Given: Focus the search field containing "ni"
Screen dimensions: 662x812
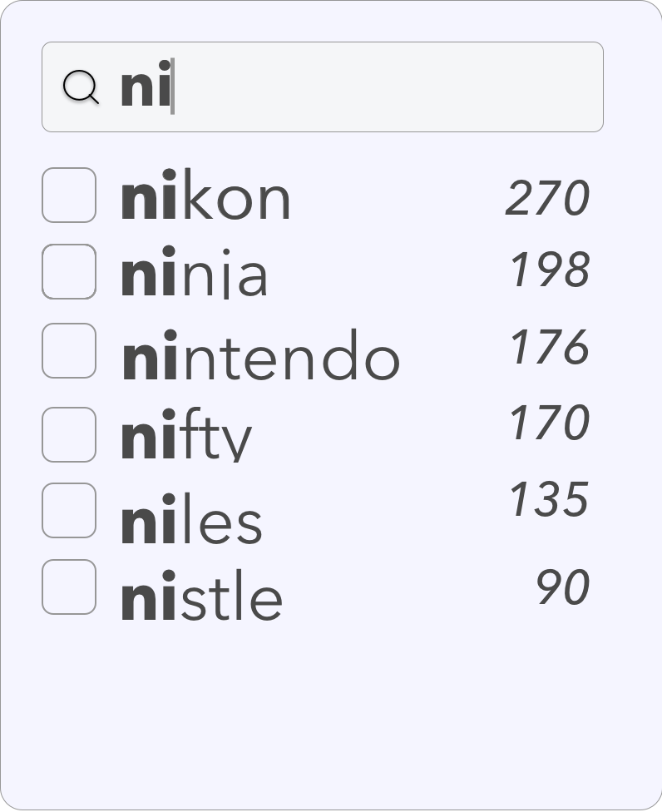Looking at the screenshot, I should [x=349, y=87].
